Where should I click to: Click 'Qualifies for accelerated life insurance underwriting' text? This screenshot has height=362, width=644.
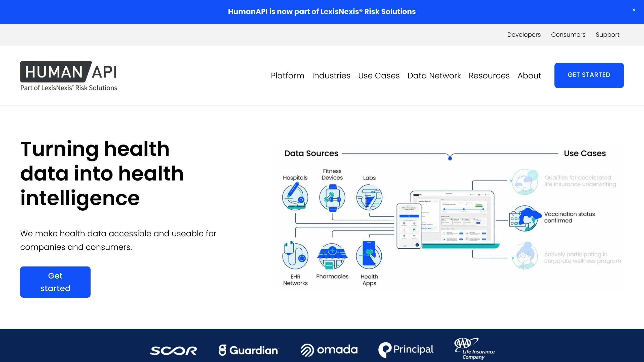pos(580,181)
